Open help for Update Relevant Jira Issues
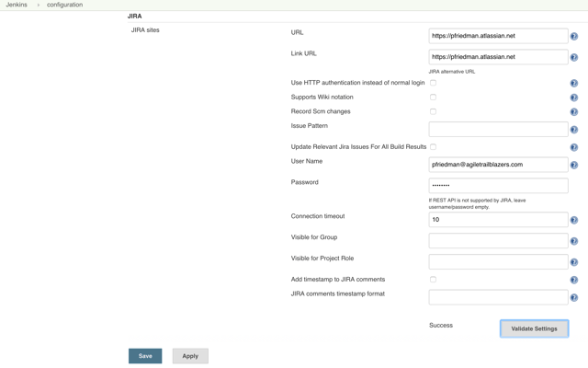This screenshot has width=588, height=368. coord(573,147)
